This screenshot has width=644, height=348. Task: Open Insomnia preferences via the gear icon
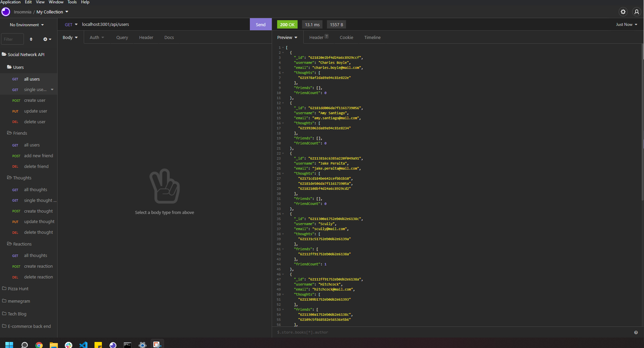coord(623,11)
